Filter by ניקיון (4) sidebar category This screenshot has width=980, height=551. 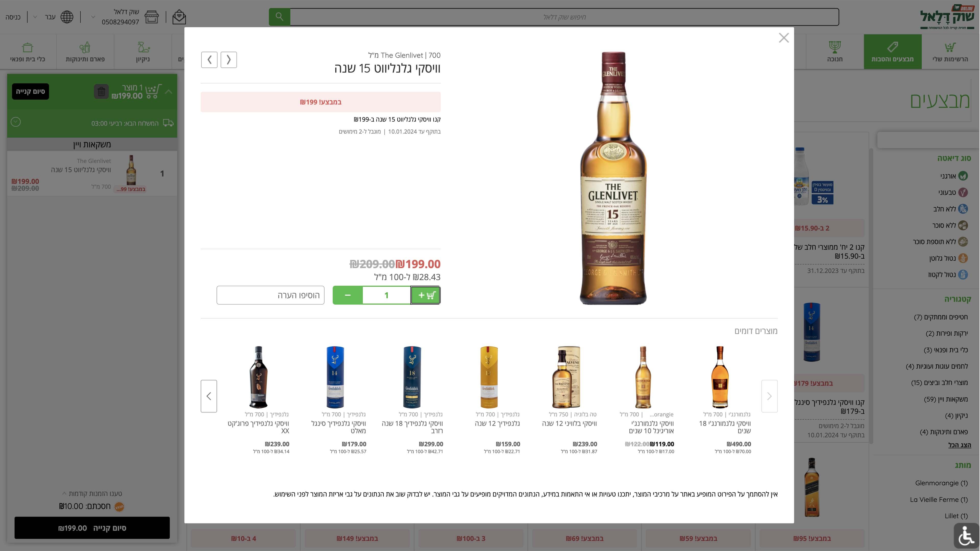(957, 416)
